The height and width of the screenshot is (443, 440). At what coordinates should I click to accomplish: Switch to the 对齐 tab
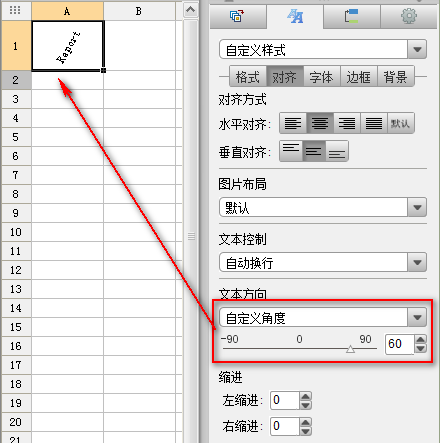(x=285, y=77)
